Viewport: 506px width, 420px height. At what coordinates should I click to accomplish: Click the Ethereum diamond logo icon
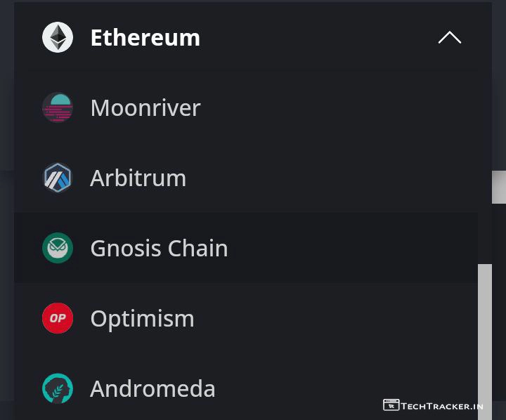point(58,37)
